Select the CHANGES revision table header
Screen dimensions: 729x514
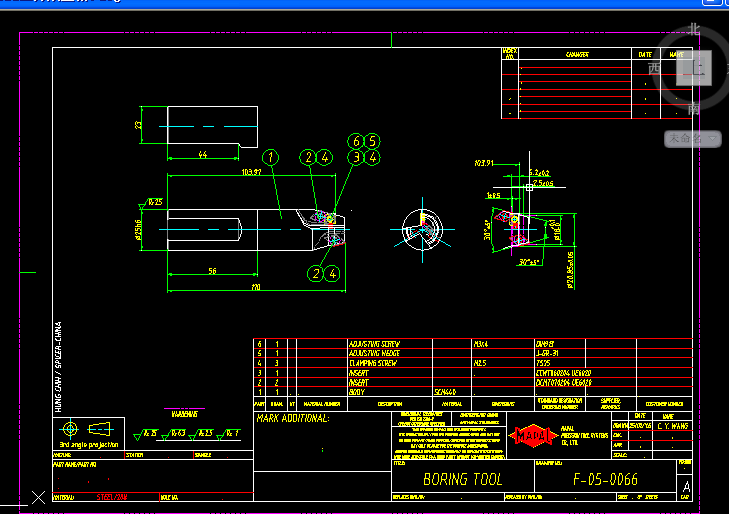tap(577, 55)
